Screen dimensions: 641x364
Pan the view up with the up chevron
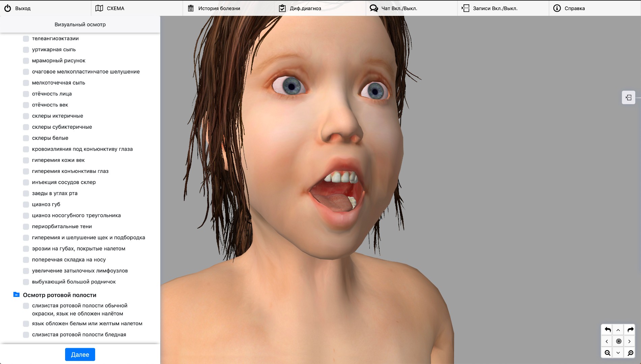coord(618,330)
